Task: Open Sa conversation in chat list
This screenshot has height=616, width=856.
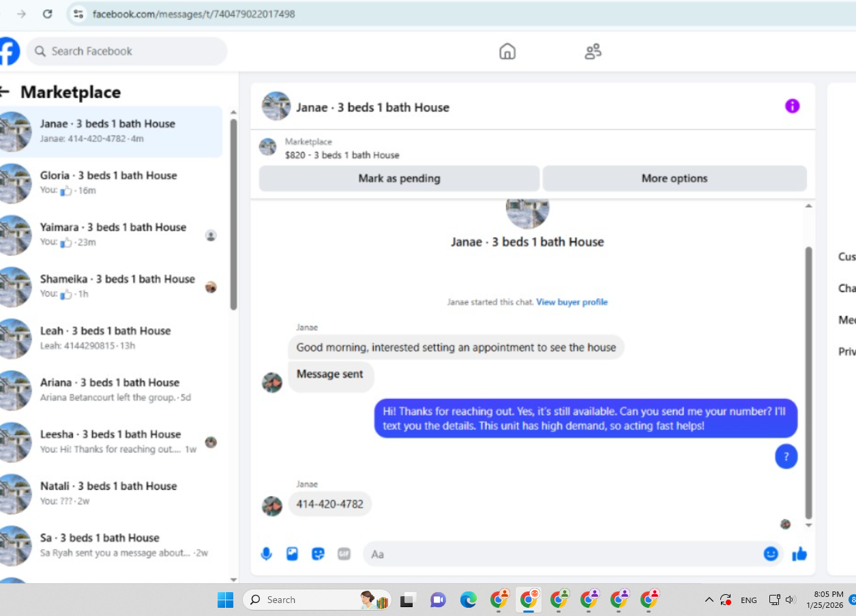Action: click(x=111, y=546)
